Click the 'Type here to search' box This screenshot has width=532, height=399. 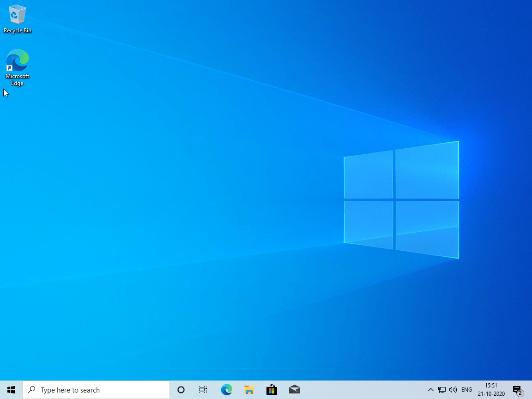tap(96, 390)
